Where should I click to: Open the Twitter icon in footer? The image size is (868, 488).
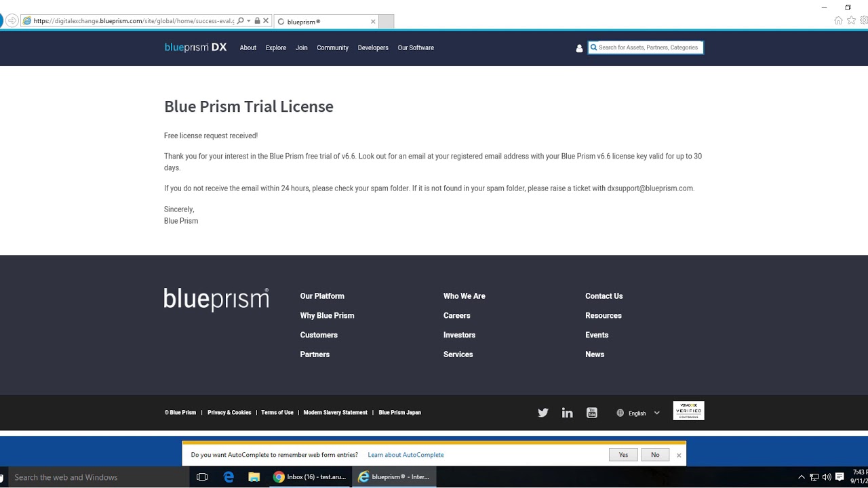(x=543, y=413)
